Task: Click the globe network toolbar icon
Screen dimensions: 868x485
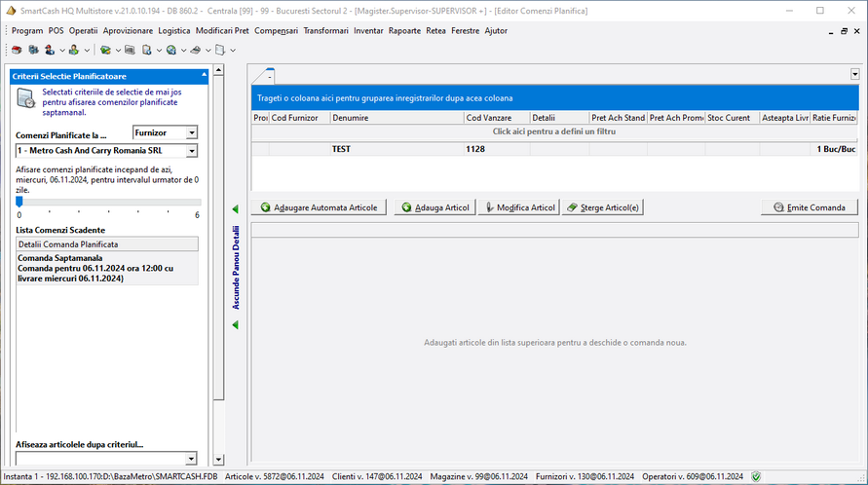Action: point(171,50)
